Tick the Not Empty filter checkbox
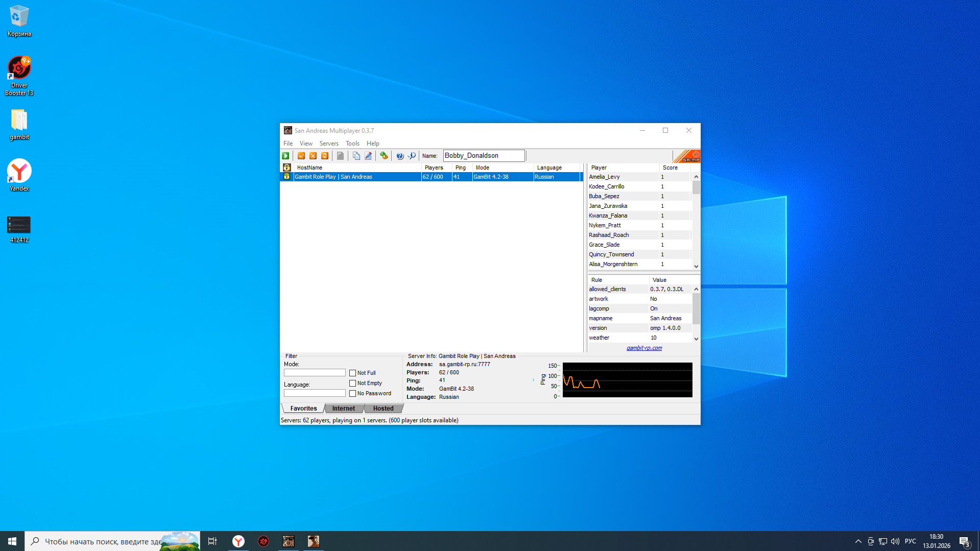This screenshot has height=551, width=980. 352,384
